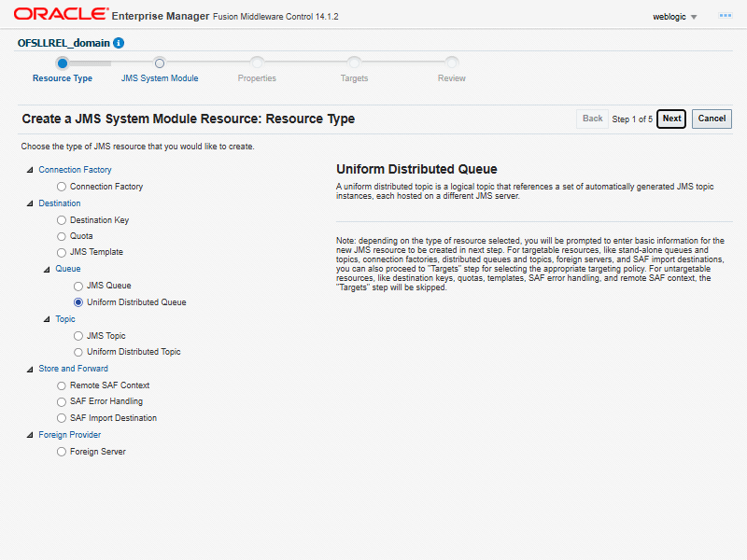Collapse the Topic subgroup triangle

[47, 319]
